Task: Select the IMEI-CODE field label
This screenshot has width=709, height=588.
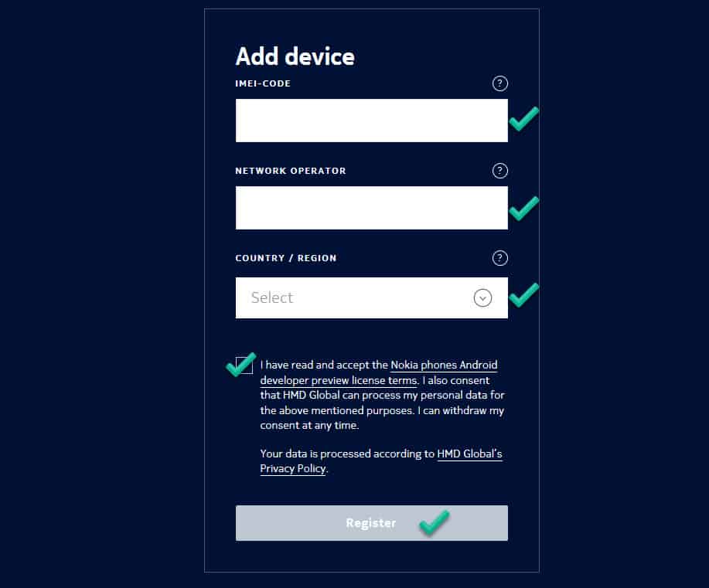Action: pos(263,83)
